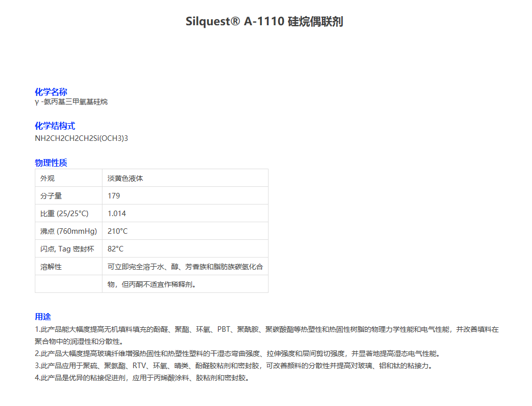Select the 沸点 (760mmHg) label cell
Image resolution: width=532 pixels, height=406 pixels.
[x=68, y=231]
